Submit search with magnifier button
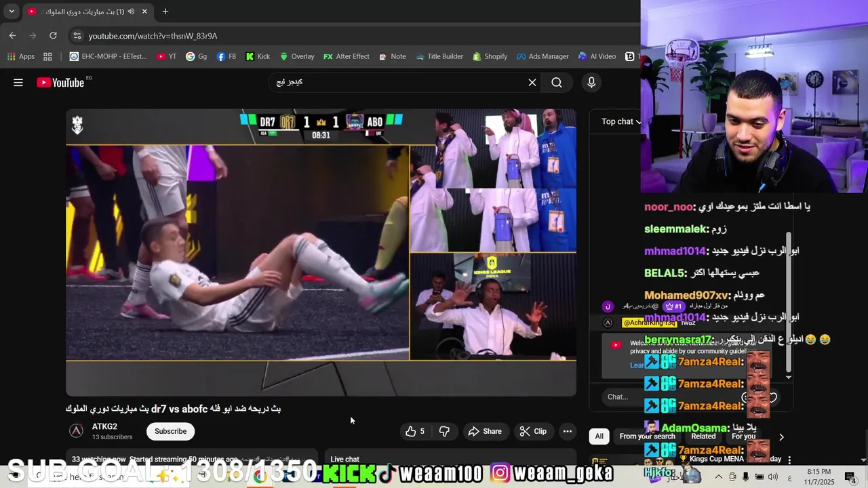 pos(557,83)
